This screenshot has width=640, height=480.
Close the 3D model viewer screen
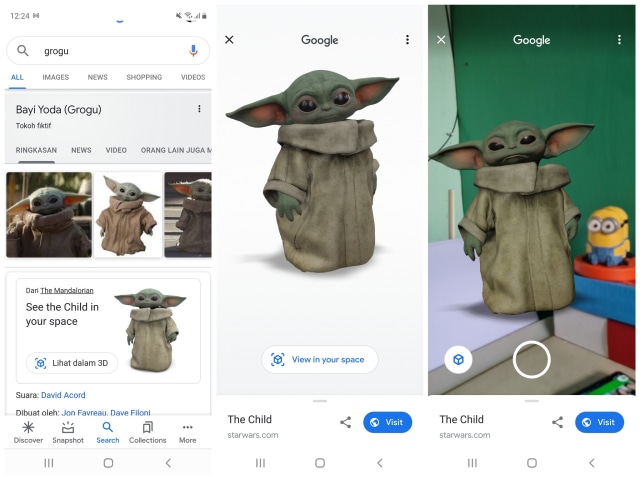[229, 40]
